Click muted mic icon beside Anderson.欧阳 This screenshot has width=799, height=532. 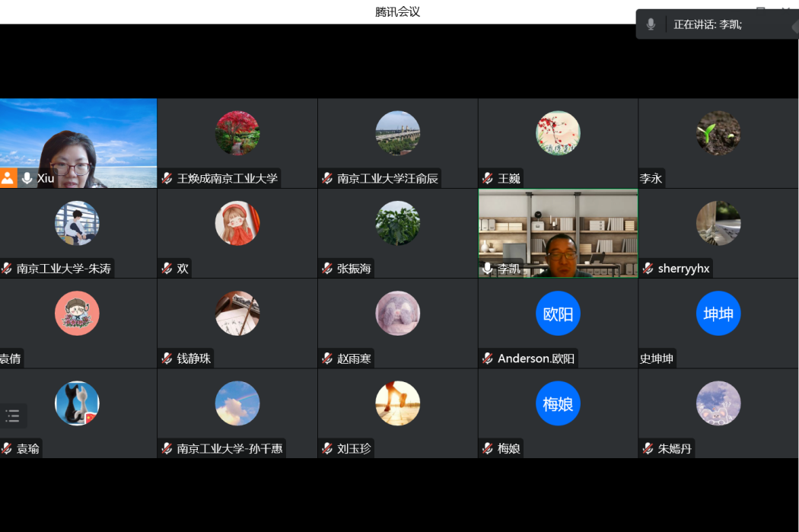pos(487,358)
